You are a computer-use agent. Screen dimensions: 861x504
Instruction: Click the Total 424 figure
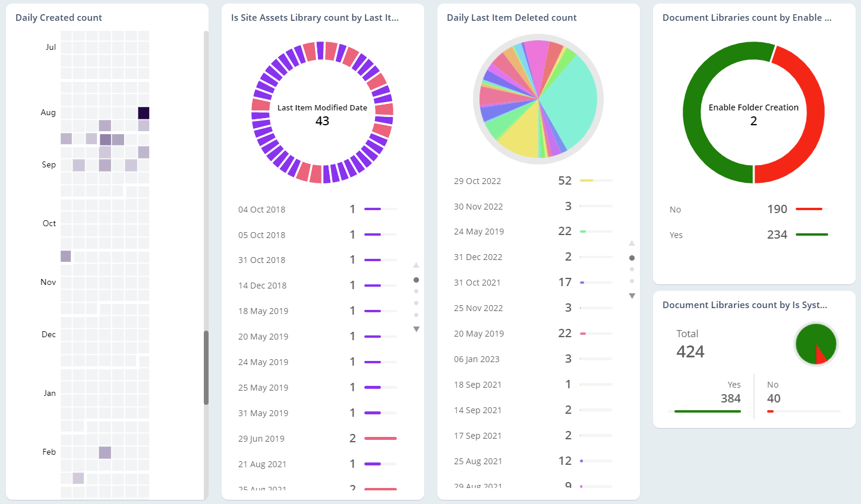click(690, 351)
